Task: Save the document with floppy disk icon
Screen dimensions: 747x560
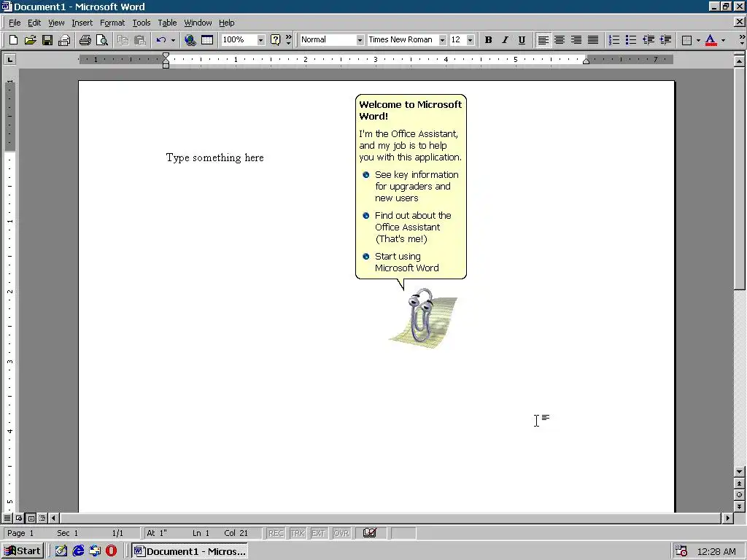Action: pyautogui.click(x=47, y=40)
